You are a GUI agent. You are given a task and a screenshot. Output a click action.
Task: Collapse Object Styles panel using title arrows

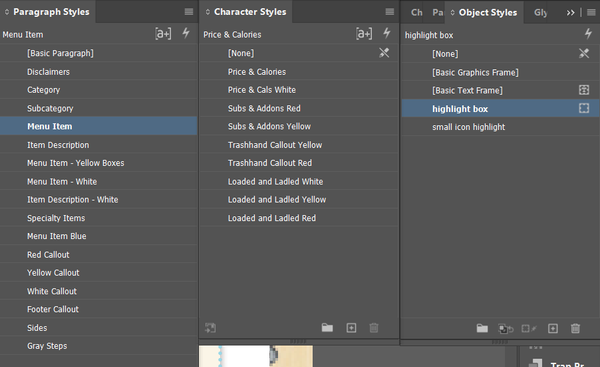tap(453, 13)
